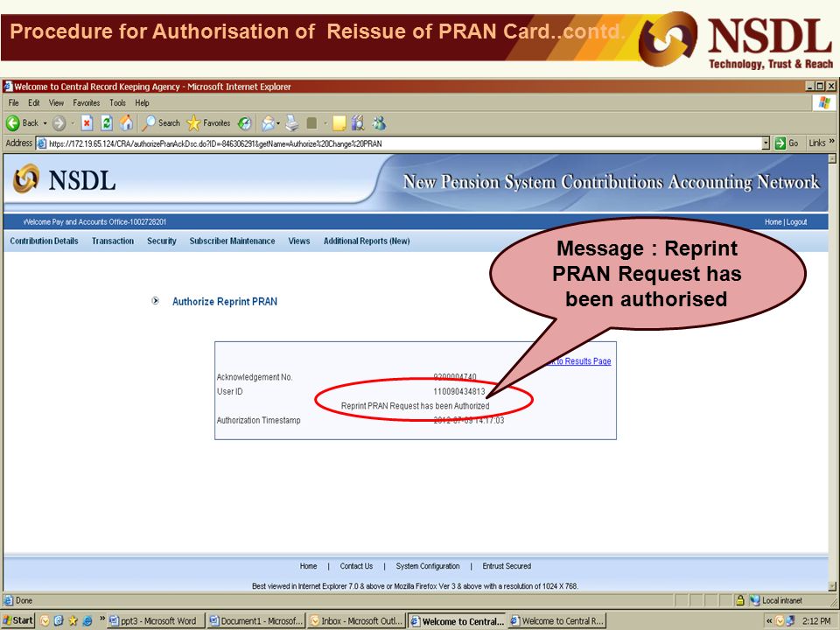Expand the address bar history dropdown
Viewport: 840px width, 630px height.
tap(766, 143)
